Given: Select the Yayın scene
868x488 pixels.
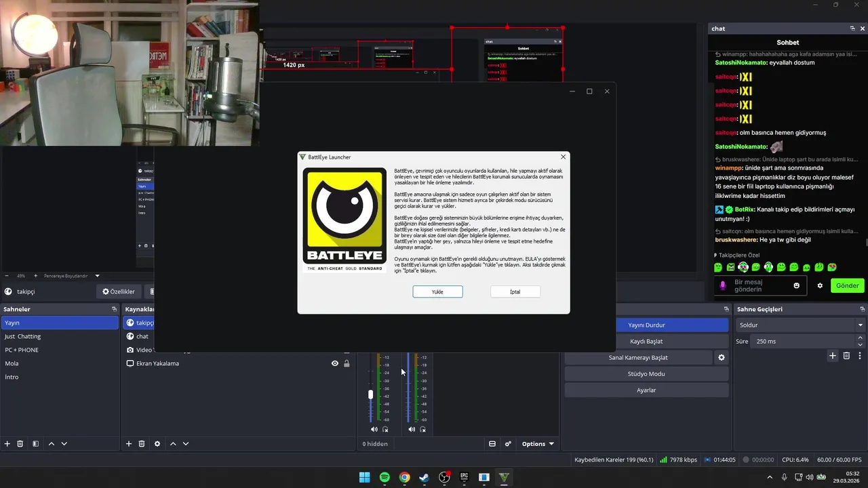Looking at the screenshot, I should coord(60,323).
